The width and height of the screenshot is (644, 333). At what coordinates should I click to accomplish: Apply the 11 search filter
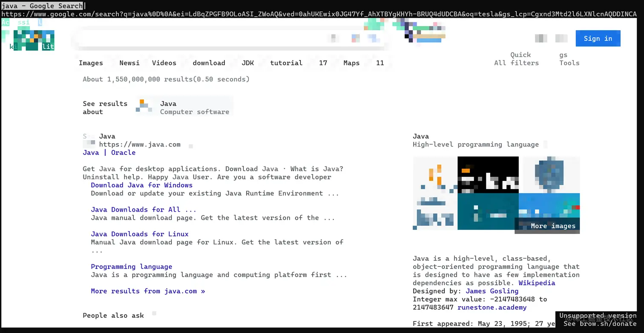(380, 63)
